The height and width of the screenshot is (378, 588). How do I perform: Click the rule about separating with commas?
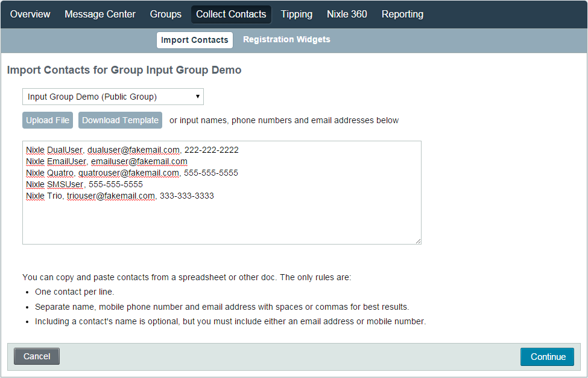pyautogui.click(x=222, y=307)
